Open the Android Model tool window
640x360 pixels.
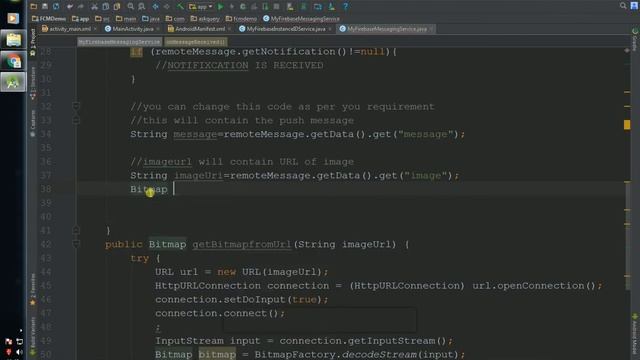pyautogui.click(x=635, y=333)
